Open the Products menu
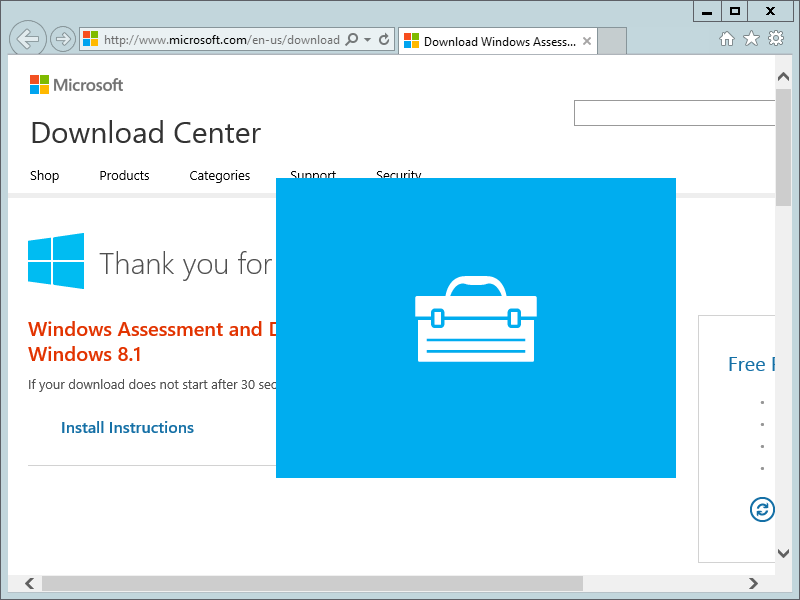Screen dimensions: 800x600 pos(124,176)
